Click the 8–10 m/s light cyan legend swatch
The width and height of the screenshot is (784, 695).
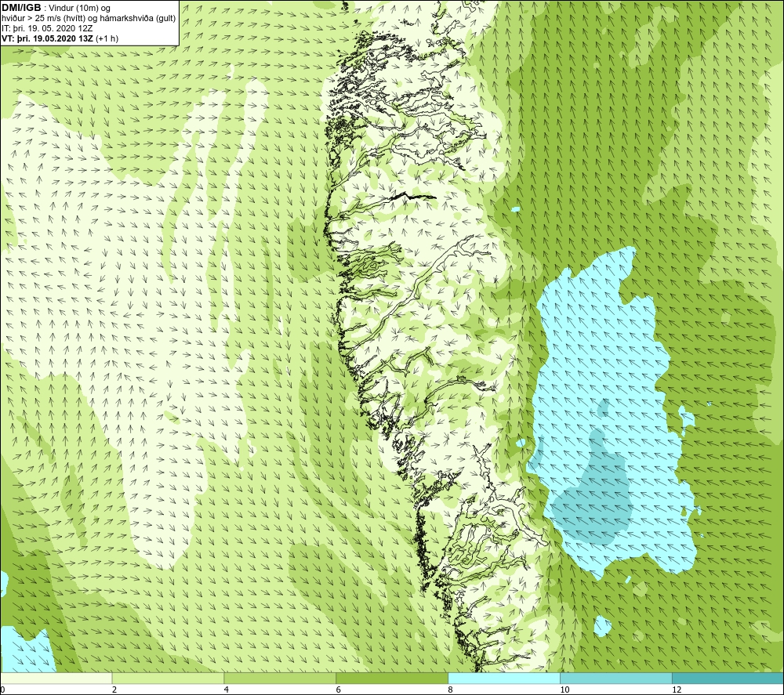coord(504,678)
